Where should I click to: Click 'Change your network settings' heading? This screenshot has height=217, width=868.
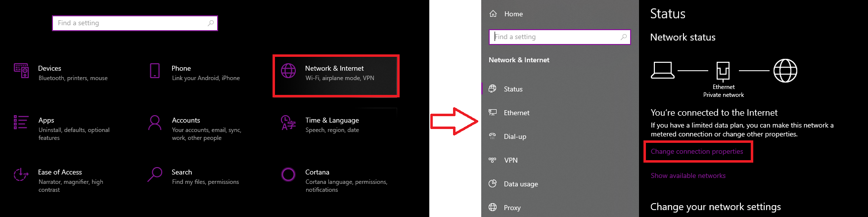(716, 207)
